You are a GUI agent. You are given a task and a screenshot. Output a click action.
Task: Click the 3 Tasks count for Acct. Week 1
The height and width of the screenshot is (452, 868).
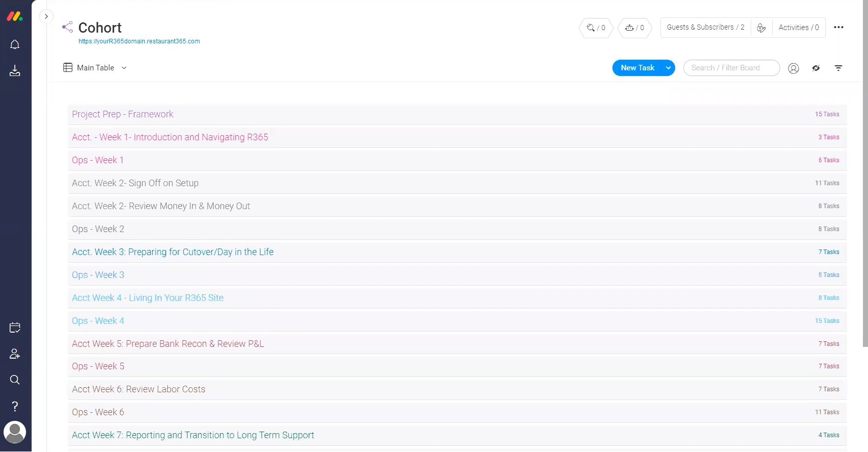point(829,137)
